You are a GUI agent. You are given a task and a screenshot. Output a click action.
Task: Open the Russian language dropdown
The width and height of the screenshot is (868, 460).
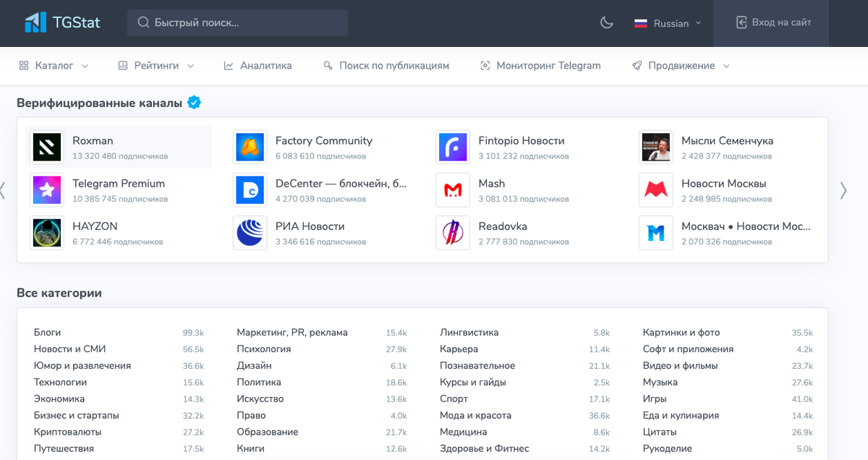point(668,23)
